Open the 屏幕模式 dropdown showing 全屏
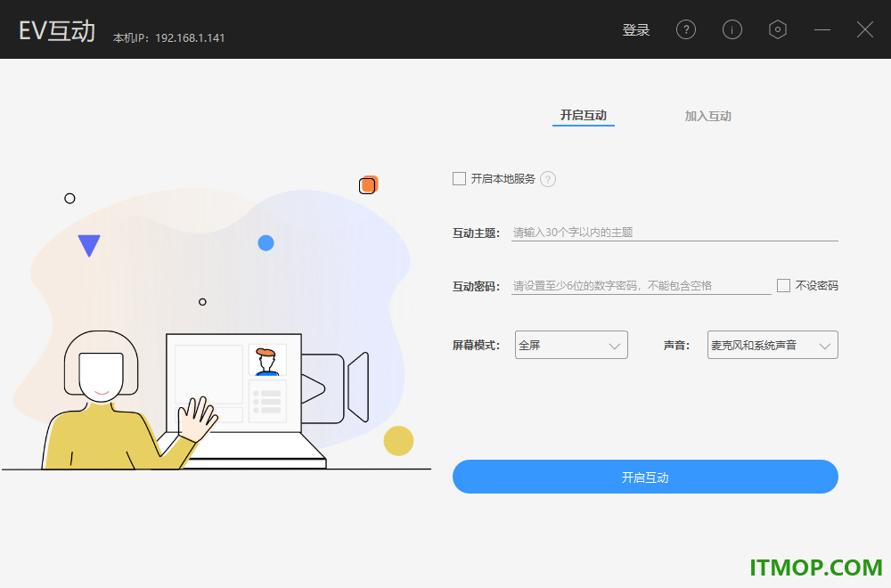The image size is (891, 588). (x=571, y=345)
